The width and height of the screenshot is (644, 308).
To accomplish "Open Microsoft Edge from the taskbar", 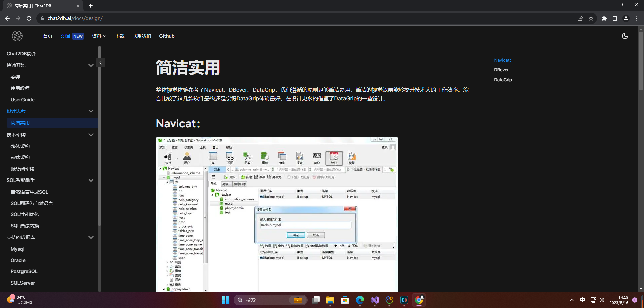I will coord(360,300).
